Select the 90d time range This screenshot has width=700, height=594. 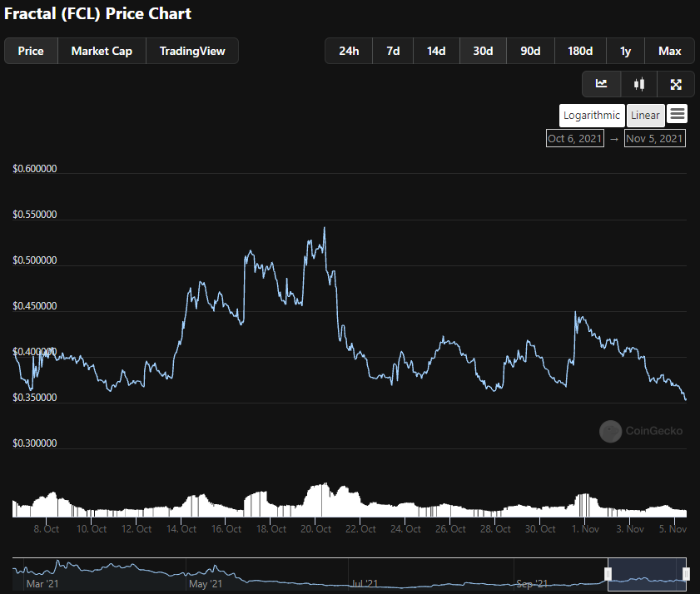[530, 51]
